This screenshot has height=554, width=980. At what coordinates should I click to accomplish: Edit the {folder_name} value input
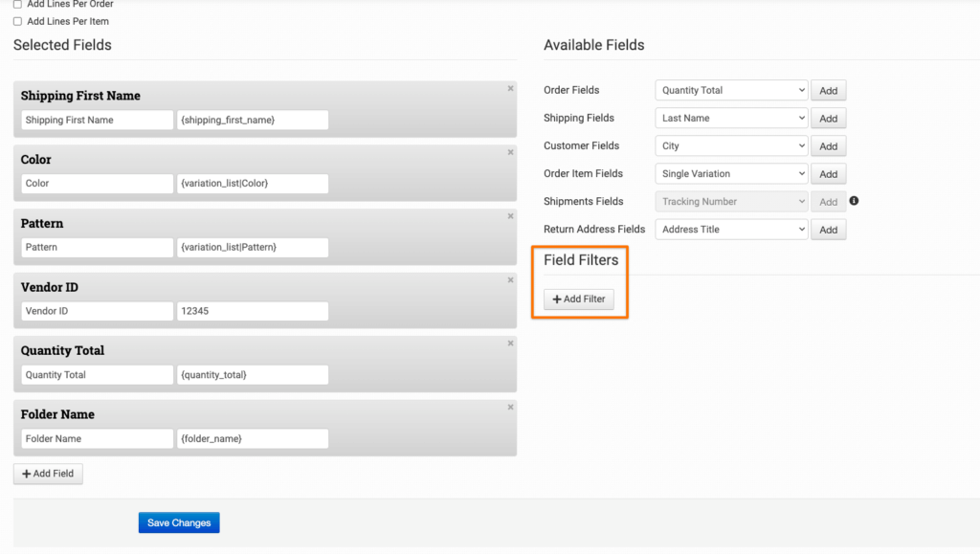pos(253,438)
